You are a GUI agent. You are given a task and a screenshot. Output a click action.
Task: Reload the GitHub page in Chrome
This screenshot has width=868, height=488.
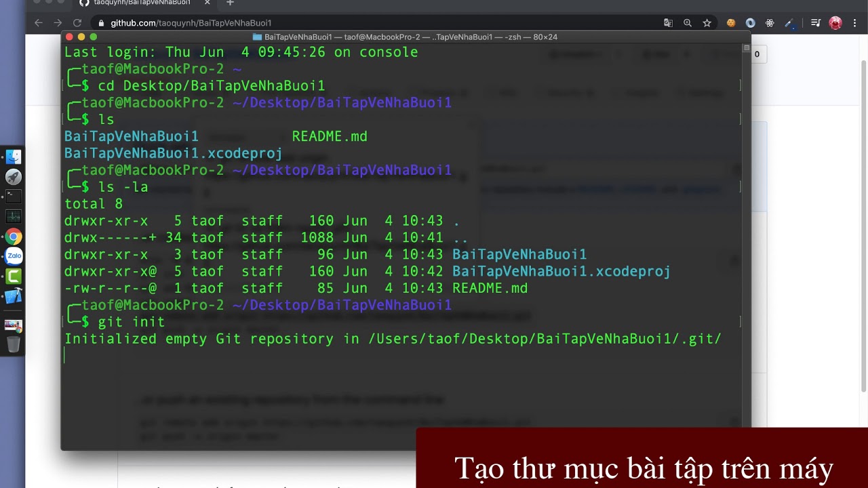coord(77,23)
